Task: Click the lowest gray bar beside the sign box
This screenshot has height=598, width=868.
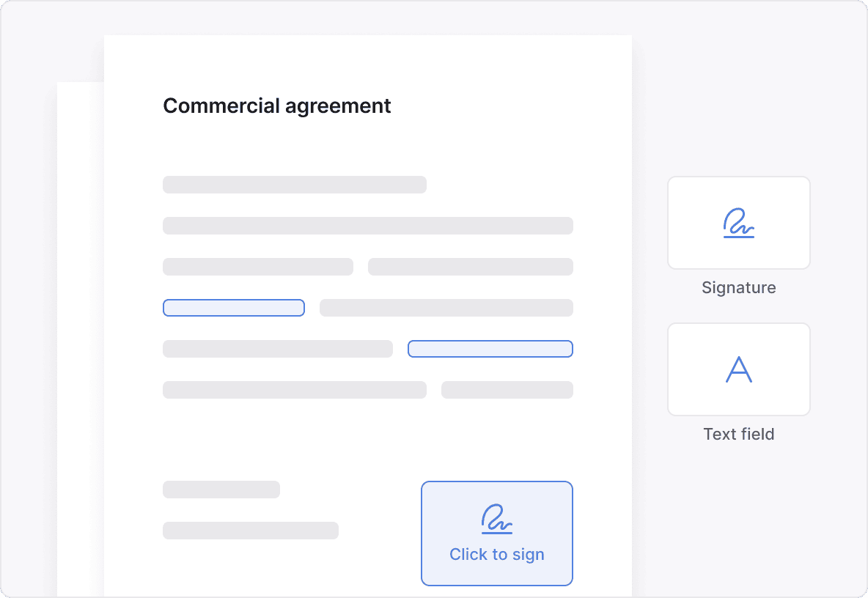Action: (251, 531)
